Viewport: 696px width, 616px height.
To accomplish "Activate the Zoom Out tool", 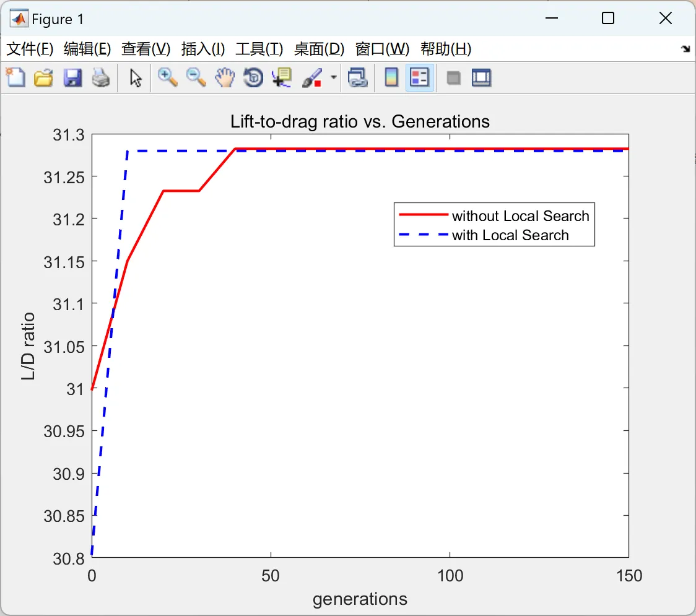I will click(x=196, y=77).
